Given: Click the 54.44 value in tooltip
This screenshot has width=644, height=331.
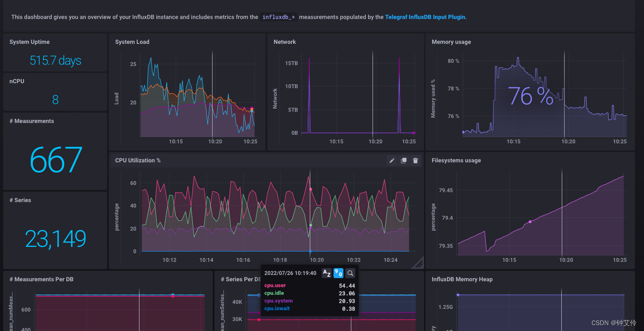Looking at the screenshot, I should [x=347, y=286].
